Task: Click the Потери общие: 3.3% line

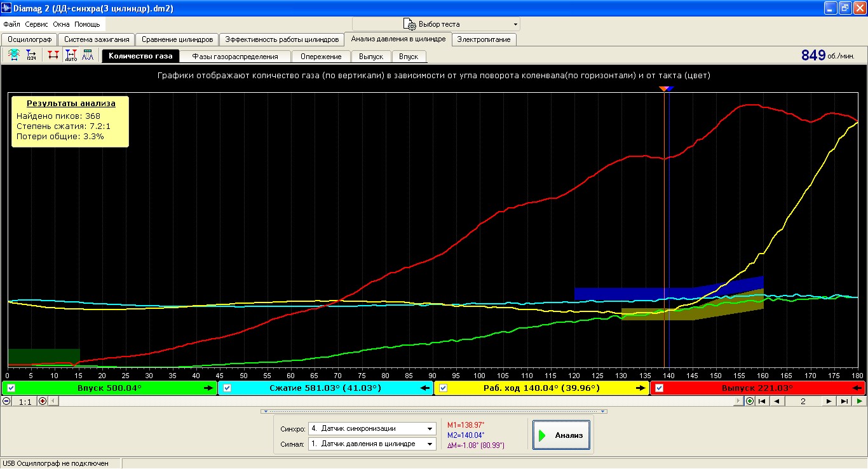Action: pyautogui.click(x=60, y=136)
